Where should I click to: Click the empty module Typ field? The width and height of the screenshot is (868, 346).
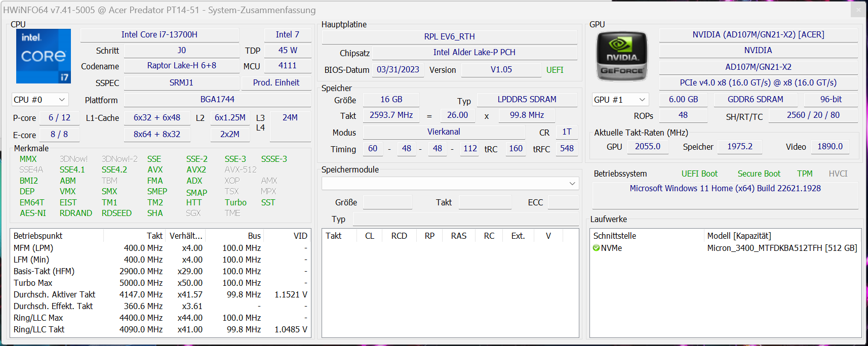point(466,219)
